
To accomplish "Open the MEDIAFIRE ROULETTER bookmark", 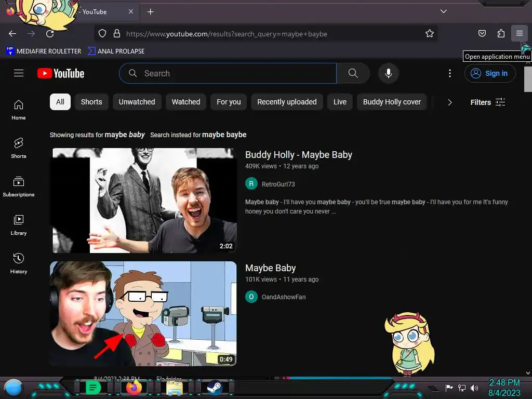I will pos(44,51).
